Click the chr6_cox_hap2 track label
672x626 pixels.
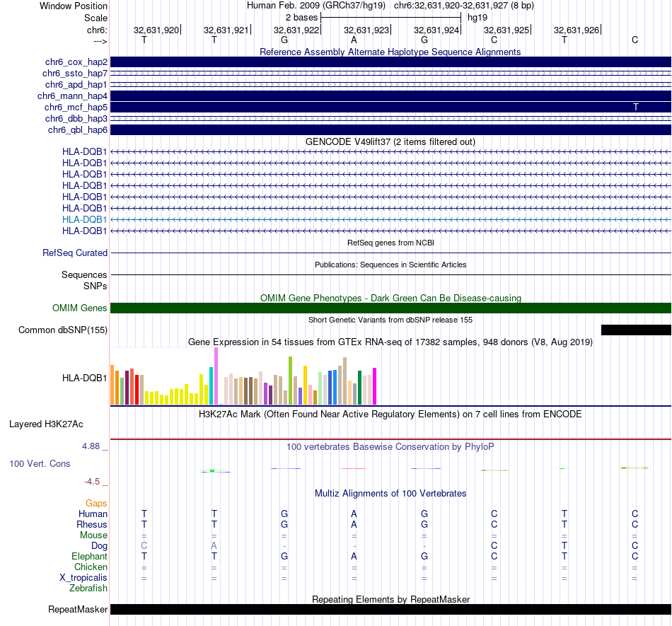pyautogui.click(x=76, y=62)
